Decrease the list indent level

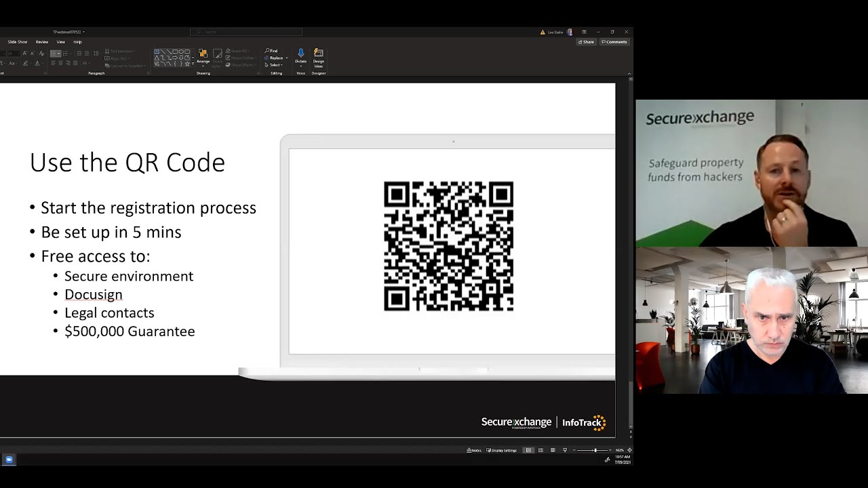coord(79,54)
